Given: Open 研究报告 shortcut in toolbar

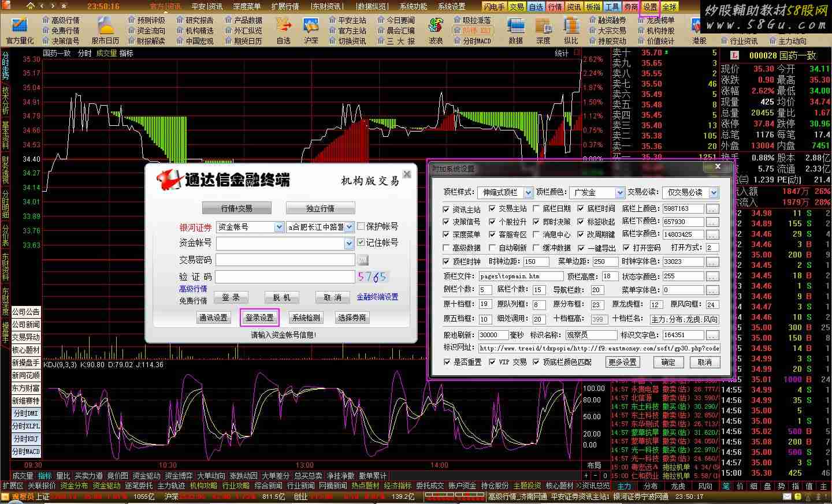Looking at the screenshot, I should (x=195, y=20).
